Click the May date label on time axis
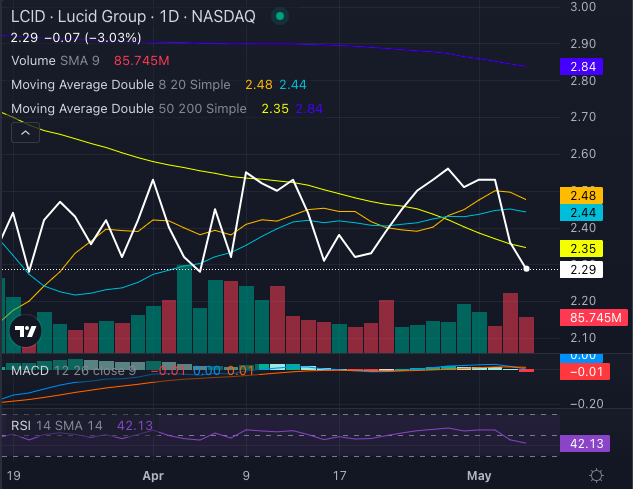This screenshot has height=489, width=633. [x=479, y=476]
